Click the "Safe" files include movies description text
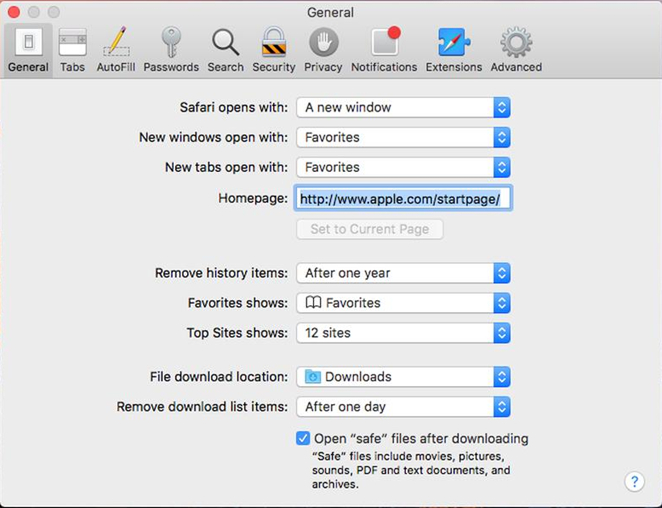 411,470
